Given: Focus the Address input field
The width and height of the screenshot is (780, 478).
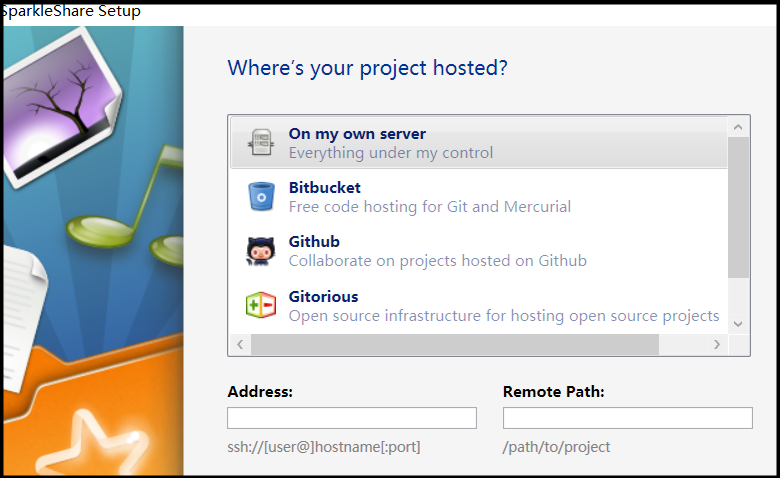Looking at the screenshot, I should (352, 418).
